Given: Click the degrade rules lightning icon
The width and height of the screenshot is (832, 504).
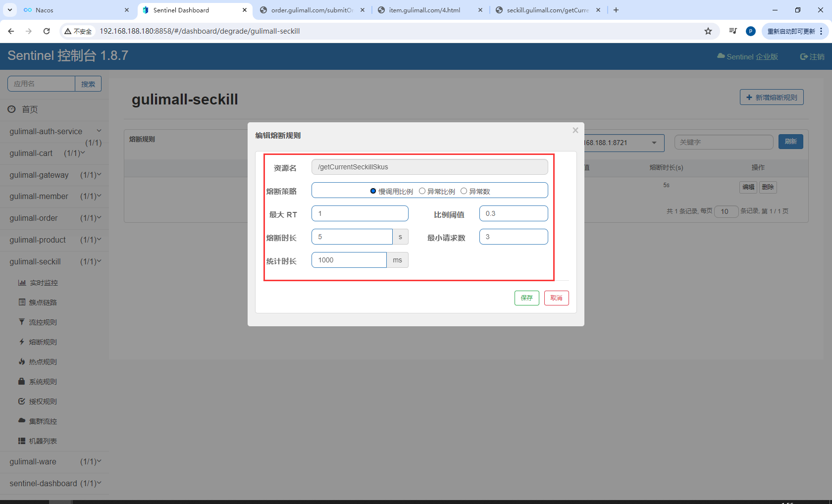Looking at the screenshot, I should (22, 342).
